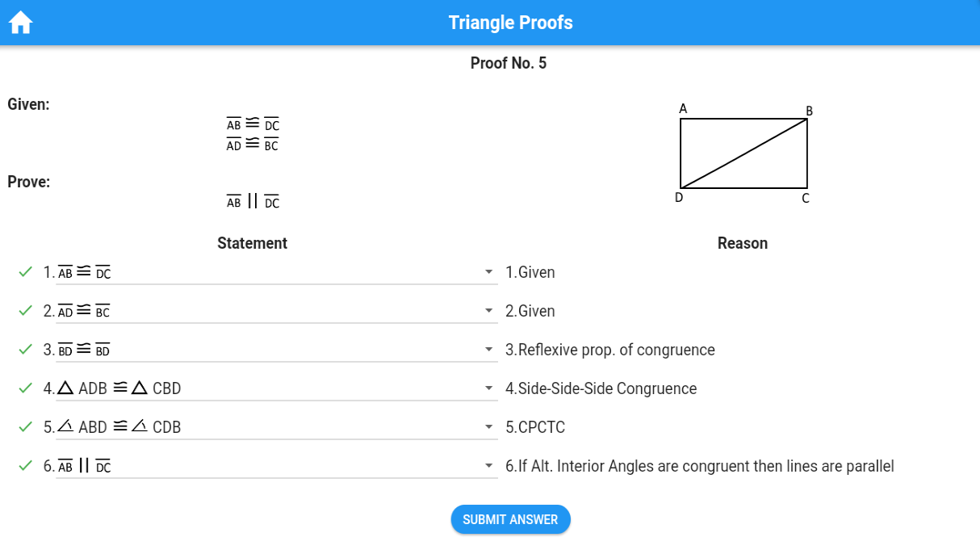Click the green checkmark beside statement 3
The image size is (980, 554).
coord(25,350)
